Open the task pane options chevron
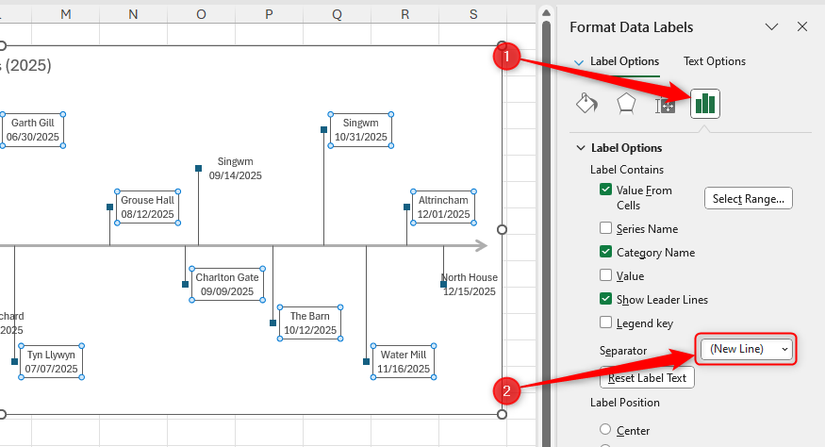 771,27
